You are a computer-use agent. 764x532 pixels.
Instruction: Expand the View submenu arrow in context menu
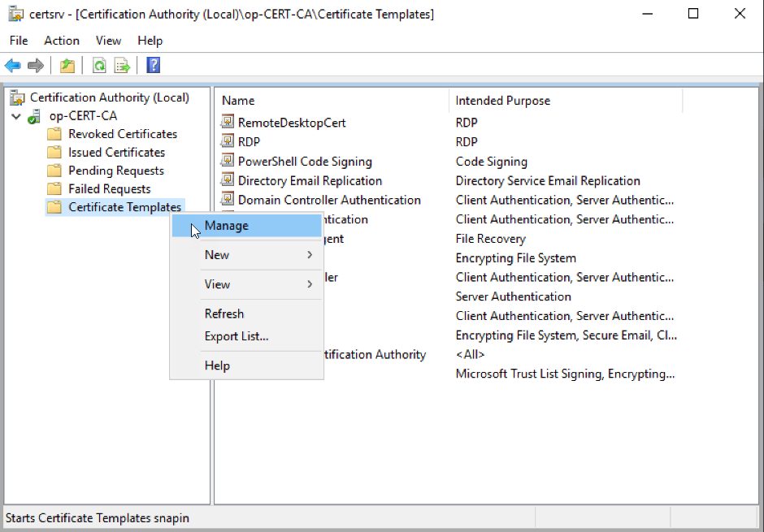(x=310, y=283)
